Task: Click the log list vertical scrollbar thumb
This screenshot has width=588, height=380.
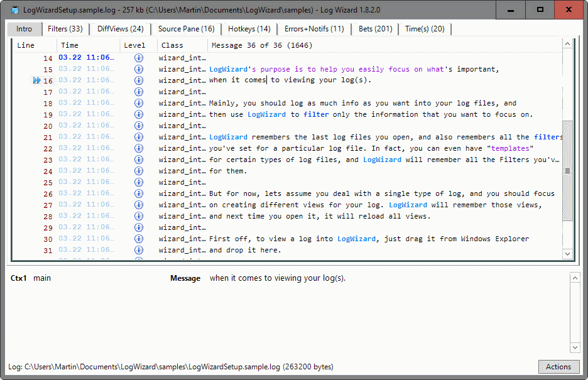Action: point(568,171)
